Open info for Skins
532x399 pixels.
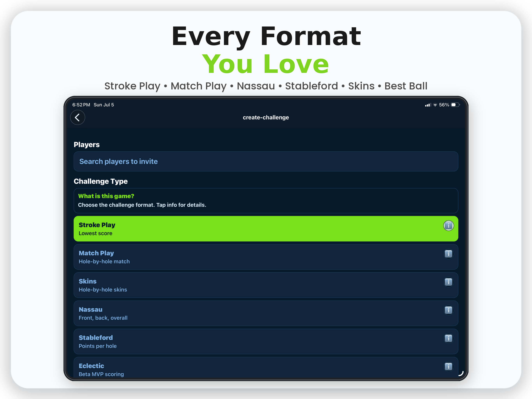[448, 282]
